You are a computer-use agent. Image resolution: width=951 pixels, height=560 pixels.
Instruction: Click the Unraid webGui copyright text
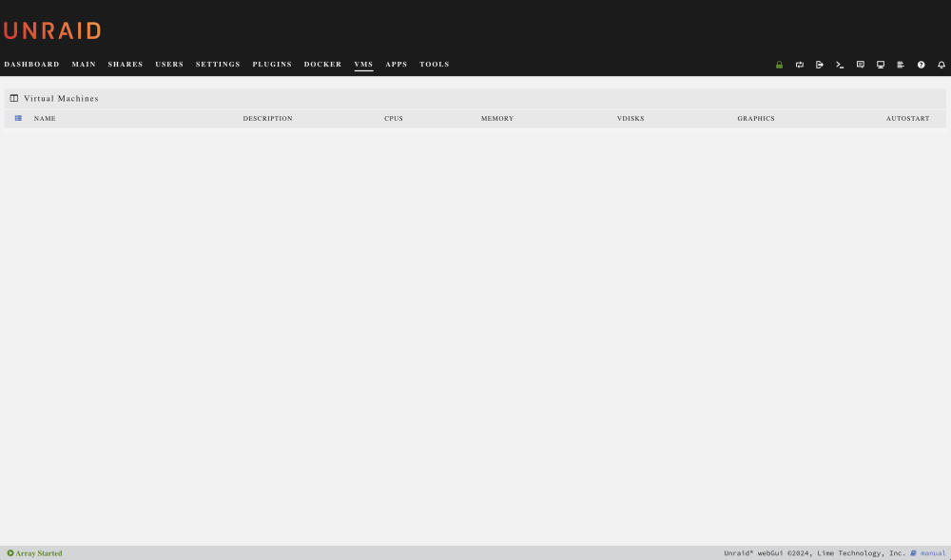click(815, 553)
